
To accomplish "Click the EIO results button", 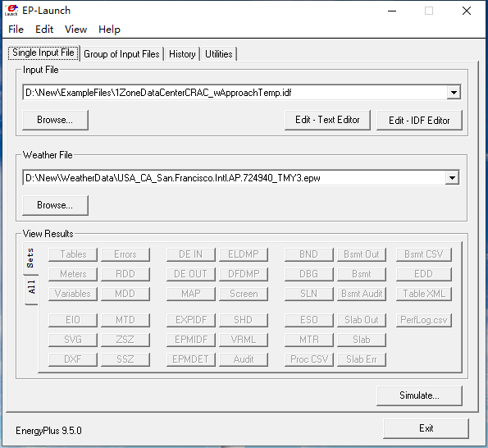I will point(73,320).
